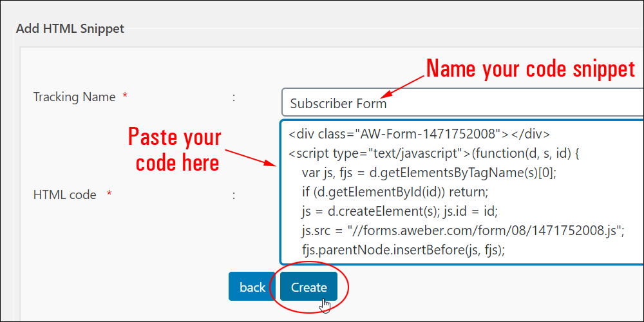This screenshot has height=322, width=644.
Task: Click the js.src aweber URL line
Action: 463,231
